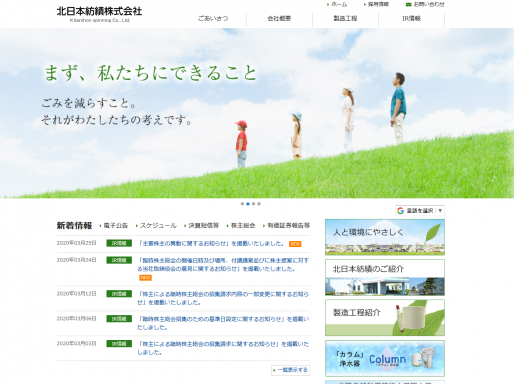Select the 2020年03月03日 date text
This screenshot has width=514, height=384.
76,343
